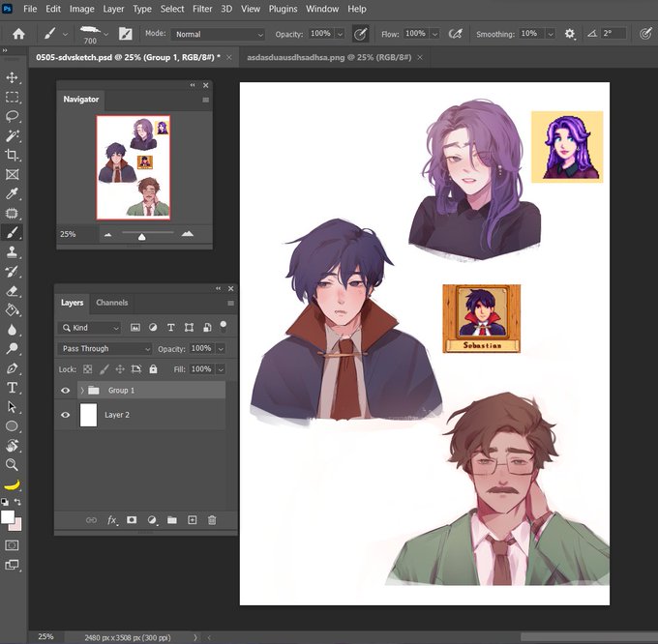
Task: Click the delete layer trash icon
Action: (212, 520)
